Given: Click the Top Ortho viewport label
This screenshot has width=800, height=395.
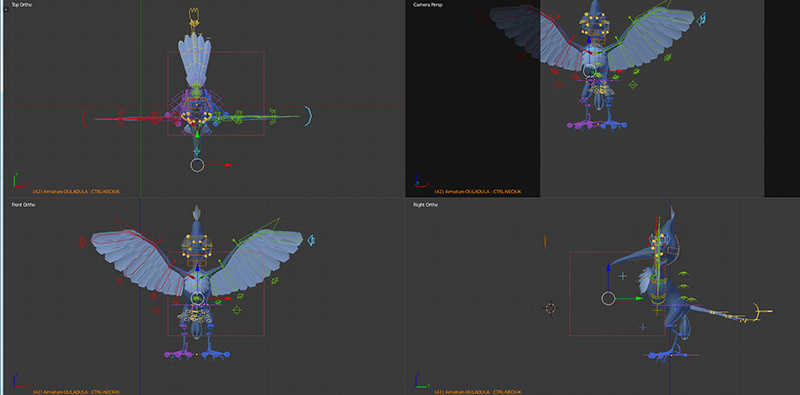Looking at the screenshot, I should pyautogui.click(x=22, y=5).
